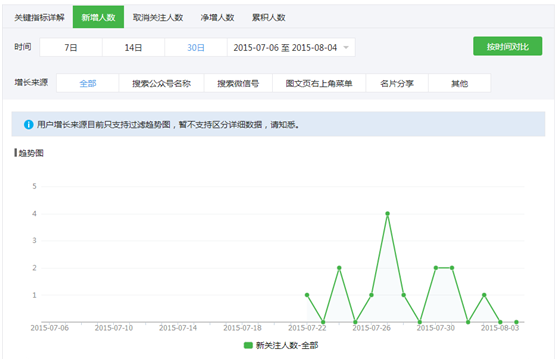The width and height of the screenshot is (558, 361).
Task: Choose the 14日 time range
Action: point(133,47)
